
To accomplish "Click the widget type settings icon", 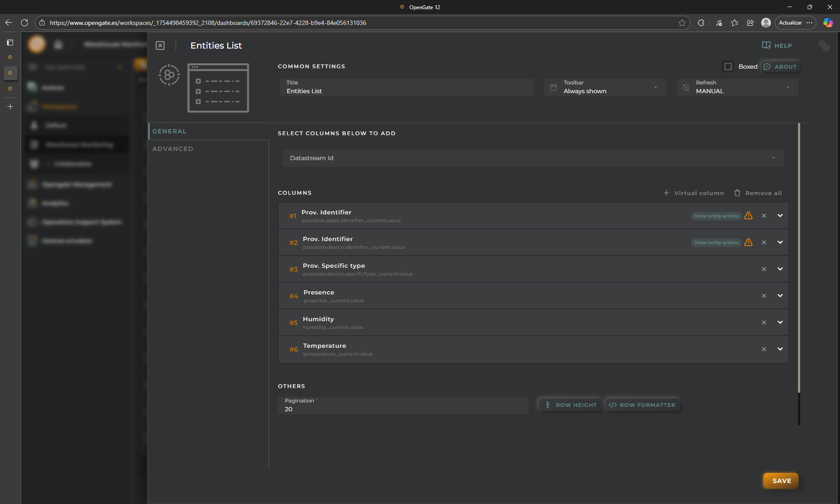I will coord(169,75).
